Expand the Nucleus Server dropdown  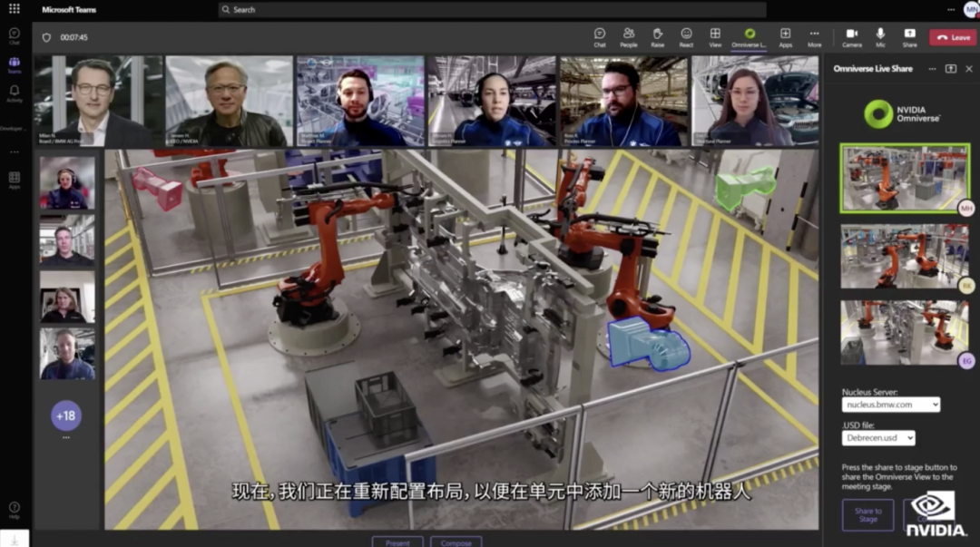[x=890, y=405]
